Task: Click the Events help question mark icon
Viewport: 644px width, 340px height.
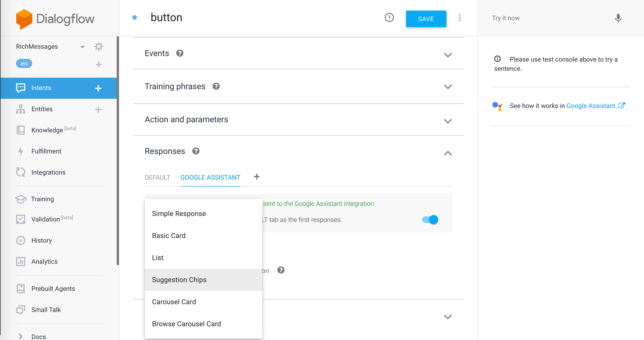Action: pyautogui.click(x=180, y=53)
